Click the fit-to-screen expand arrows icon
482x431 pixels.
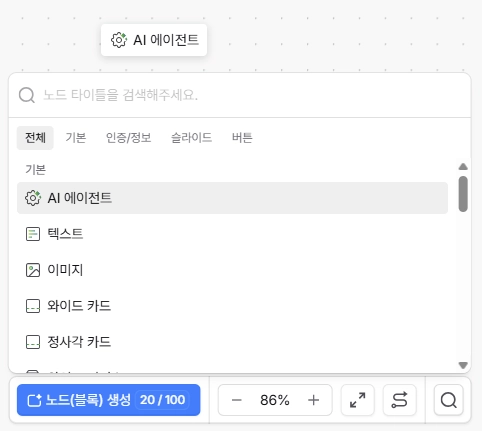(x=358, y=400)
